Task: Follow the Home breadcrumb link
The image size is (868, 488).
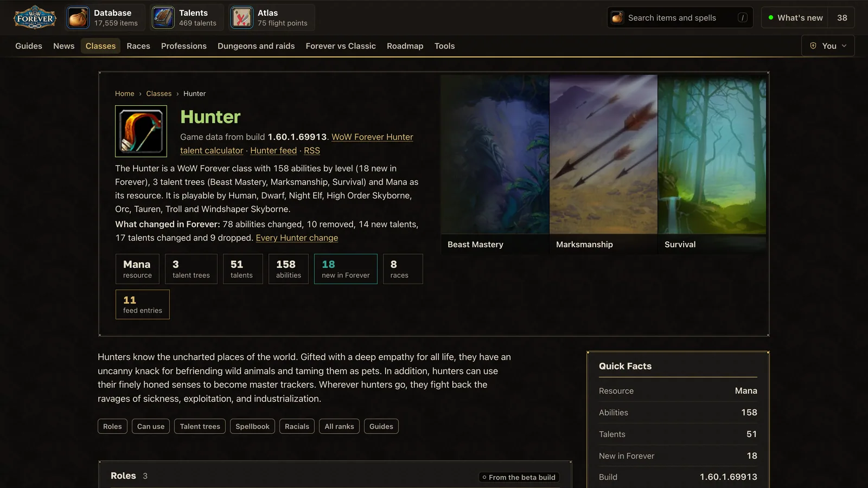Action: tap(124, 94)
